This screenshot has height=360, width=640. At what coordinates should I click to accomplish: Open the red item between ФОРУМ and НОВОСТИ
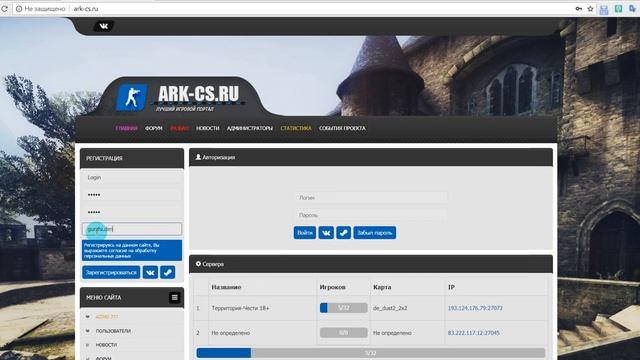180,128
